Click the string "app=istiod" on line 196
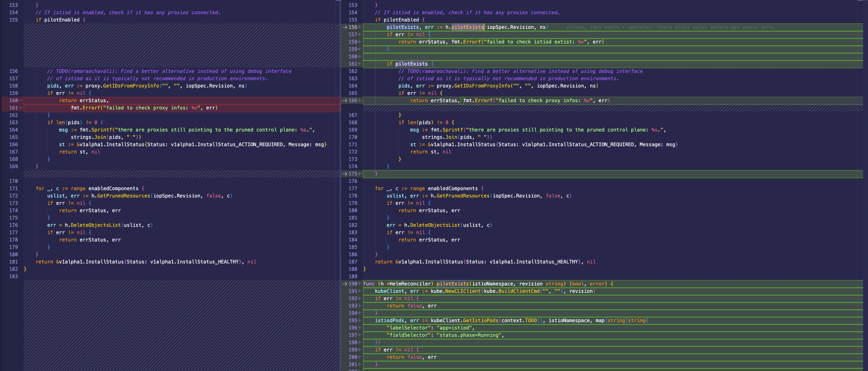868x371 pixels. click(454, 328)
